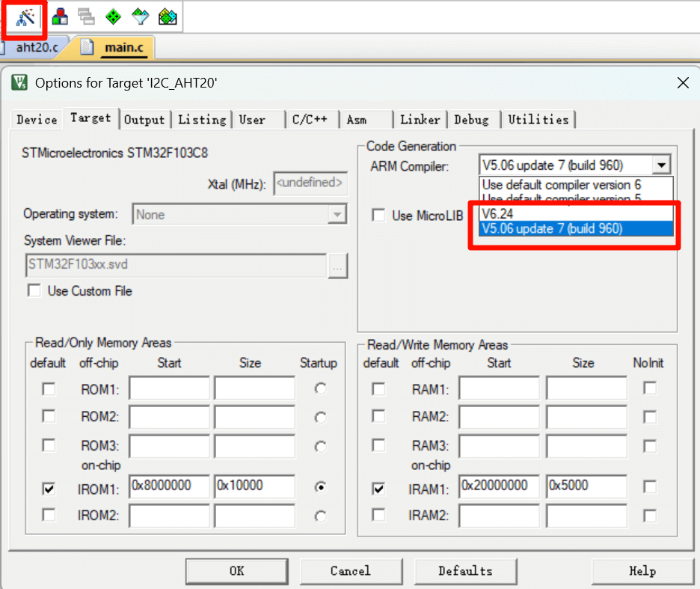Click the Select Software Packs icon

coord(140,16)
